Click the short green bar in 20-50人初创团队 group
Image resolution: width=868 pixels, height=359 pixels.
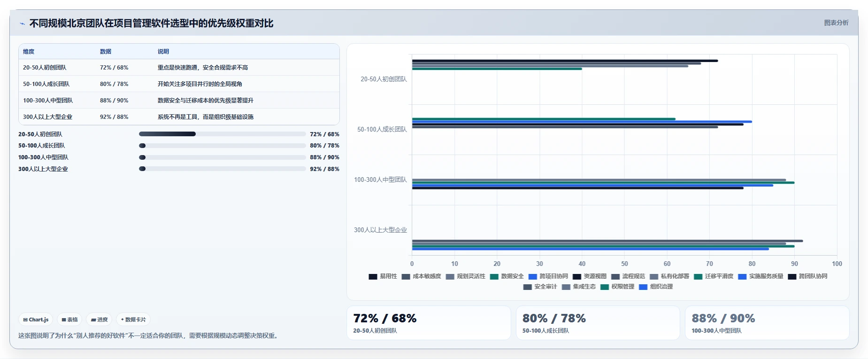497,69
